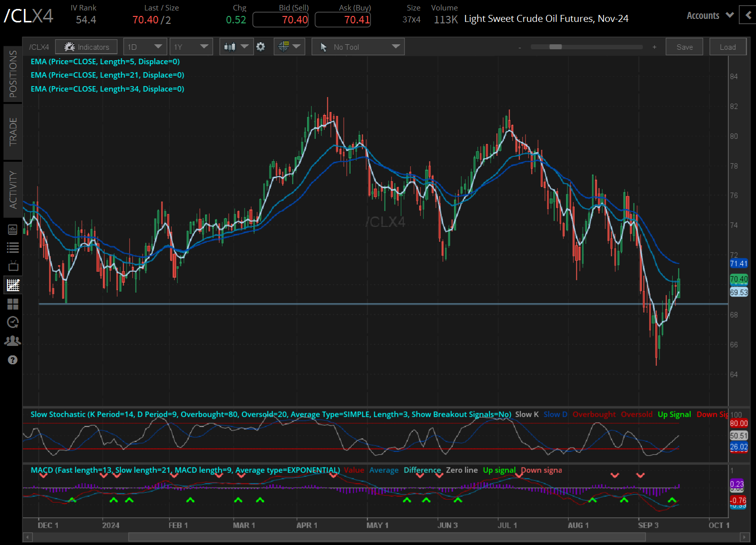756x545 pixels.
Task: Click the chart zoom slider handle
Action: point(555,47)
